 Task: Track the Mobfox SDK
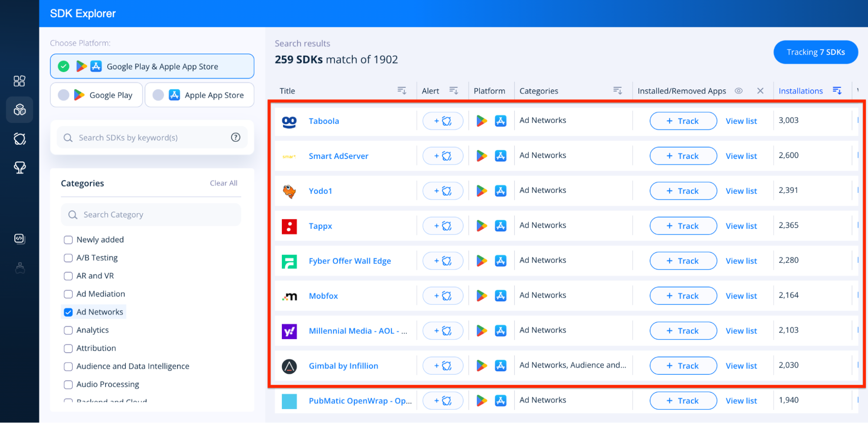[683, 296]
